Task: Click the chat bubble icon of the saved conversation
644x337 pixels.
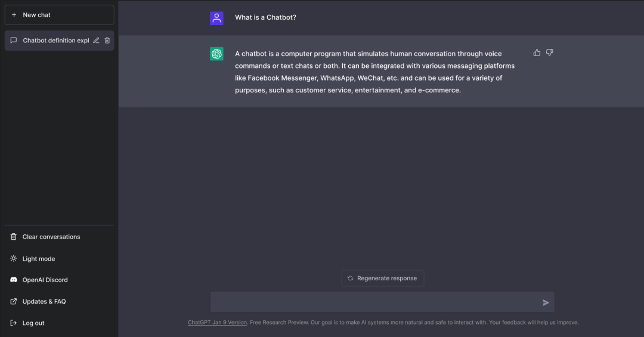Action: point(14,41)
